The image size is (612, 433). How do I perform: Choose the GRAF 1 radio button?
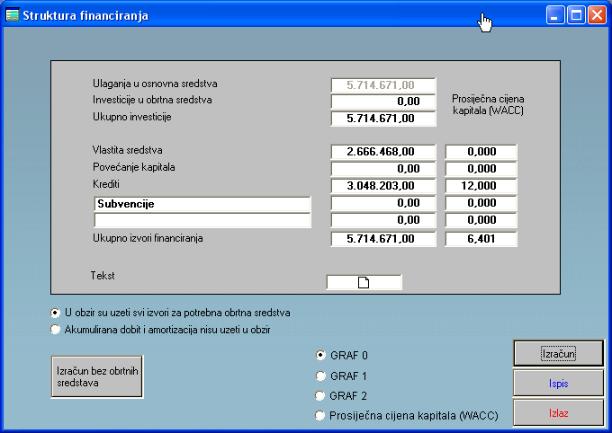click(320, 376)
